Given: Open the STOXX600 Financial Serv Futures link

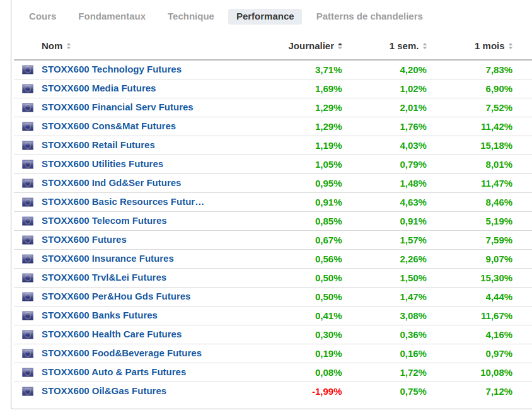Looking at the screenshot, I should coord(117,107).
